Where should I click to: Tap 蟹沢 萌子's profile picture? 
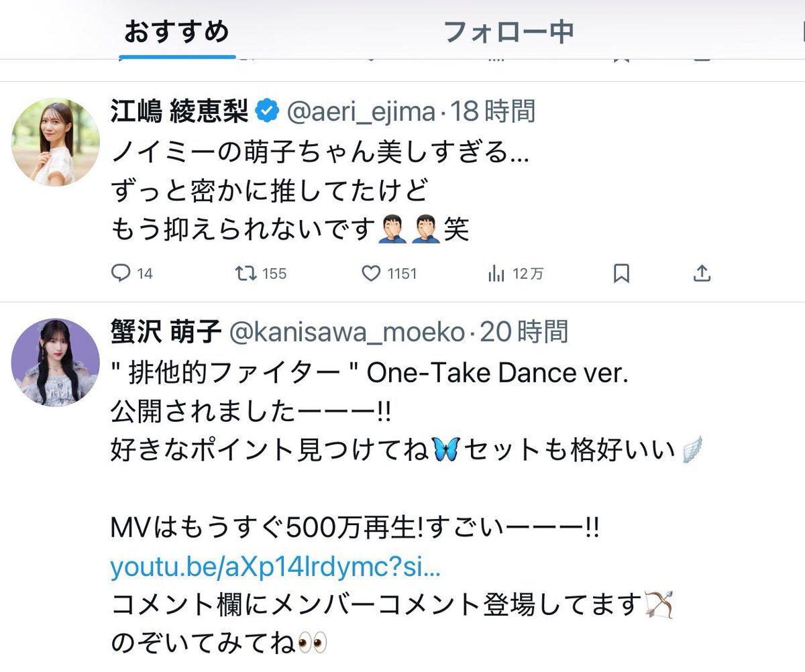pyautogui.click(x=56, y=362)
